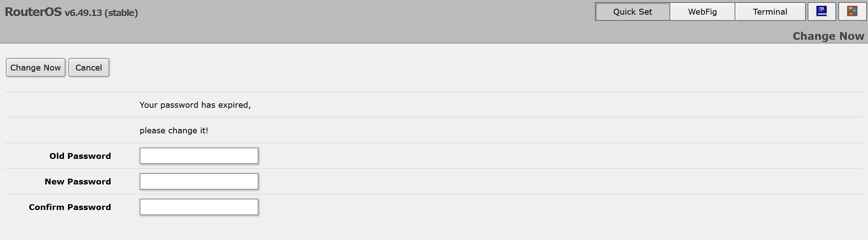Screen dimensions: 868x240
Task: Open the WebFig tab
Action: pyautogui.click(x=702, y=12)
